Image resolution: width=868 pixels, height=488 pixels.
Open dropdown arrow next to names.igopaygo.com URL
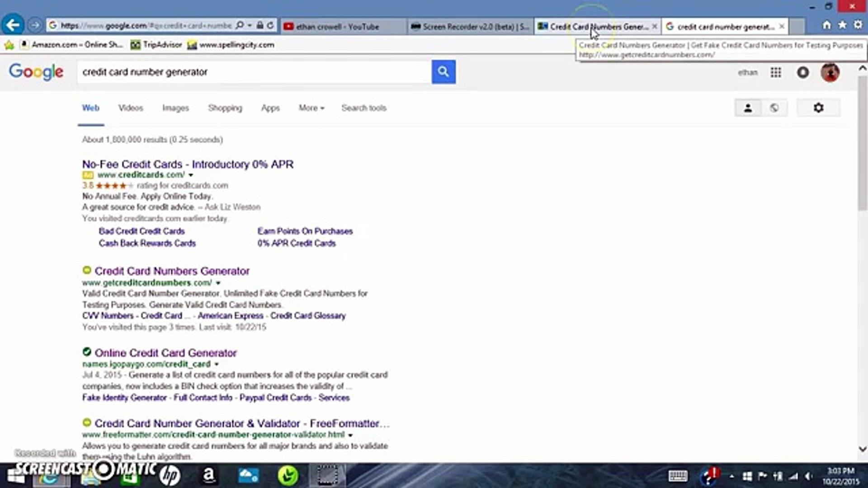[217, 364]
